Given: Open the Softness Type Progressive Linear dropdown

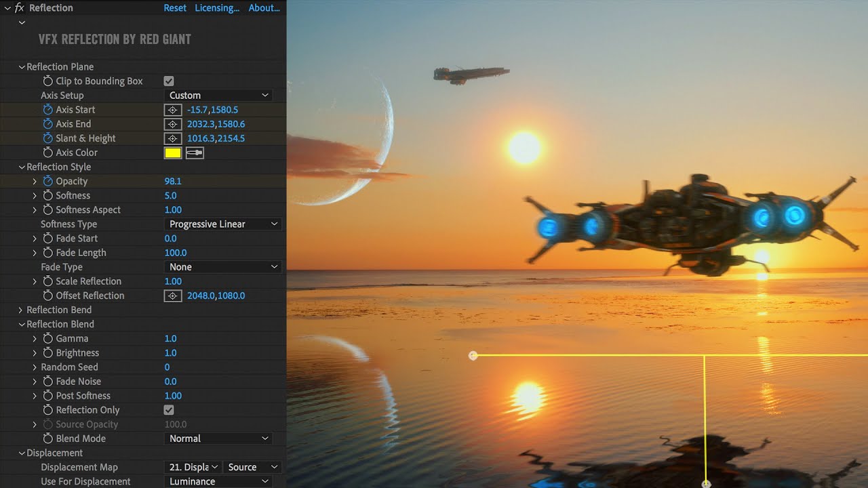Looking at the screenshot, I should pos(222,224).
